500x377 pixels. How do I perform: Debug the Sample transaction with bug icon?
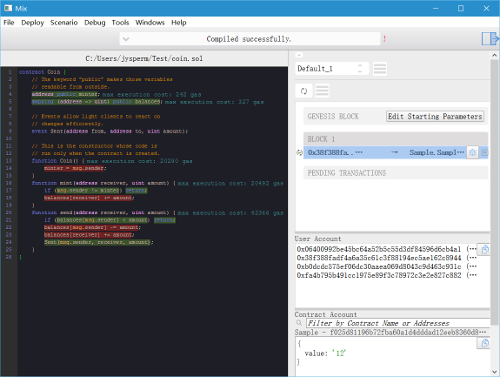(472, 153)
